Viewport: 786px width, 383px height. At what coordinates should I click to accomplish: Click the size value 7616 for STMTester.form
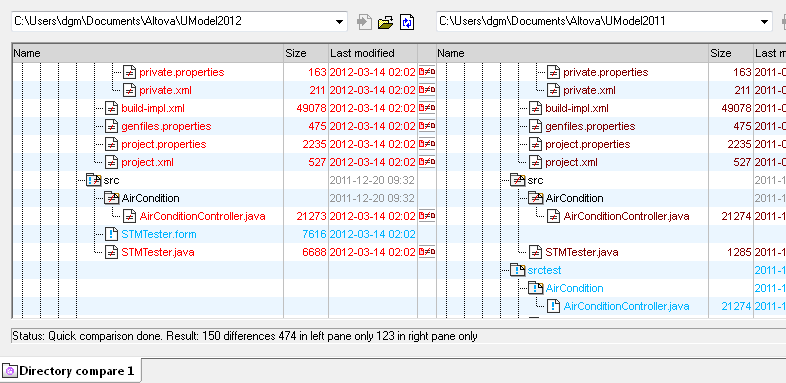[314, 235]
